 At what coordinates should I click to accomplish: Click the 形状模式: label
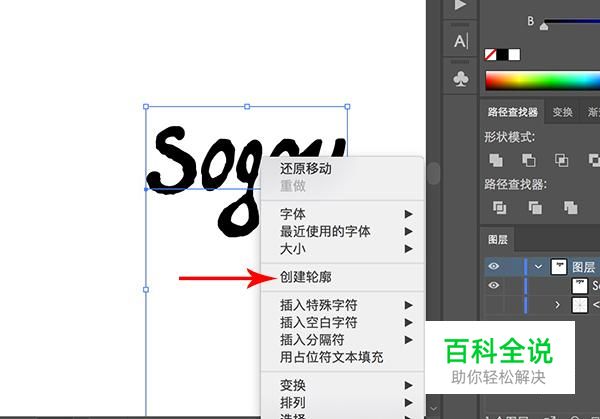coord(509,137)
